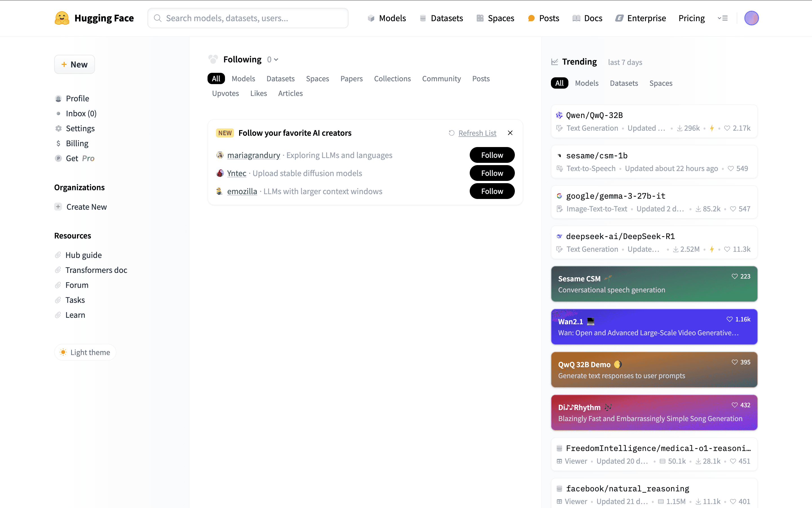Click the Spaces icon in navbar
Screen dimensions: 812x508
480,18
